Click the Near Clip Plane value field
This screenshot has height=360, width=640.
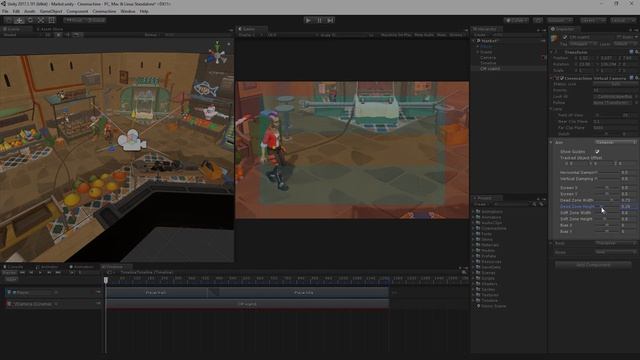(615, 122)
